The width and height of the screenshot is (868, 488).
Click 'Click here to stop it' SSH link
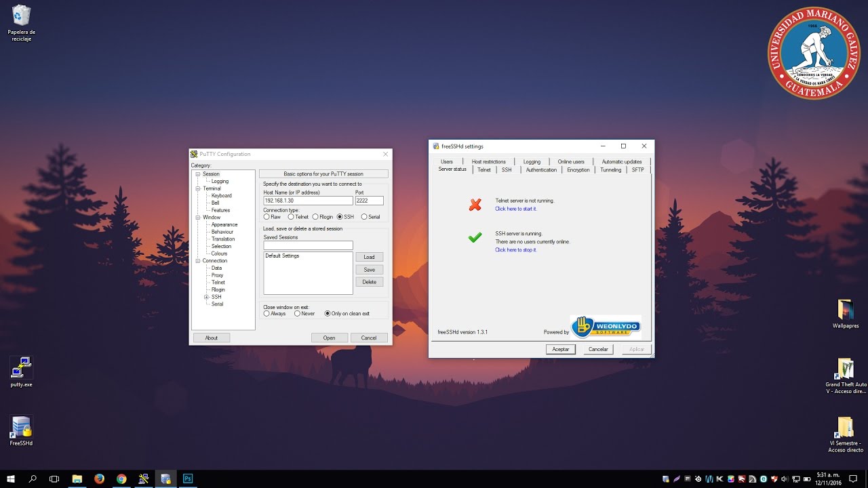click(x=515, y=250)
